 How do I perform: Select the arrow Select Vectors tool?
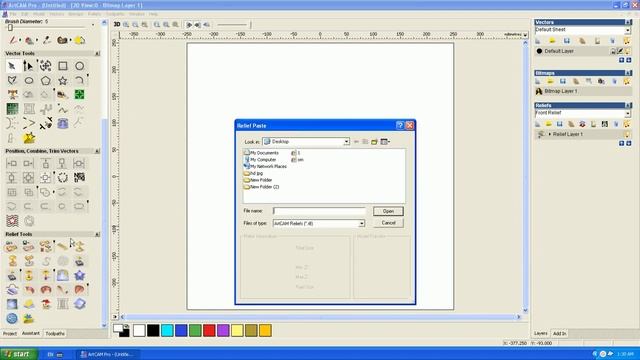tap(12, 66)
